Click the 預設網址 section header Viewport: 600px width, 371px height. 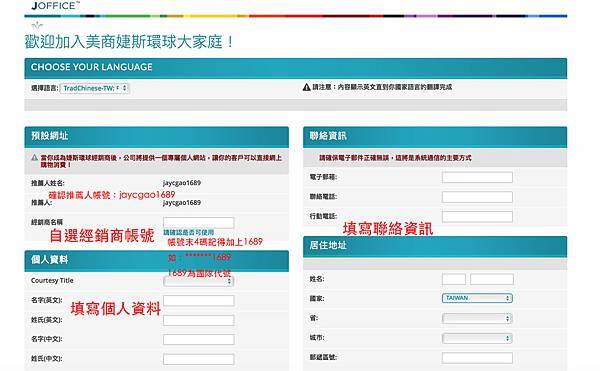tap(157, 137)
